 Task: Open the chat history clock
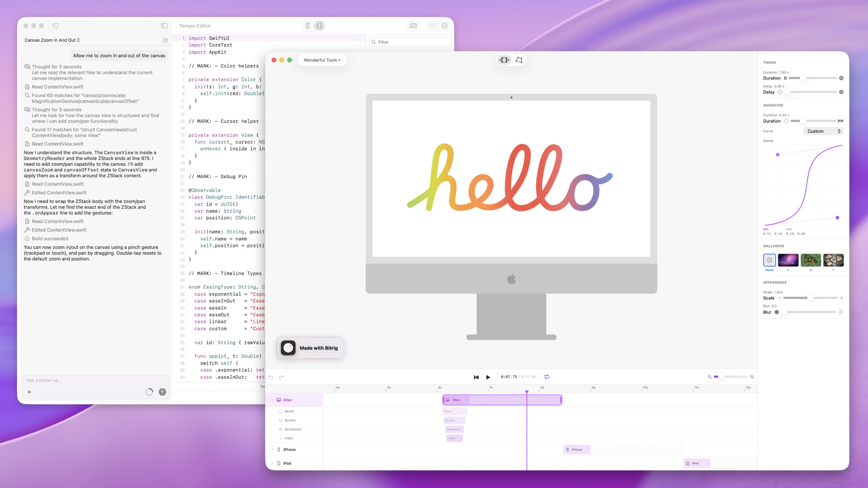(x=56, y=25)
